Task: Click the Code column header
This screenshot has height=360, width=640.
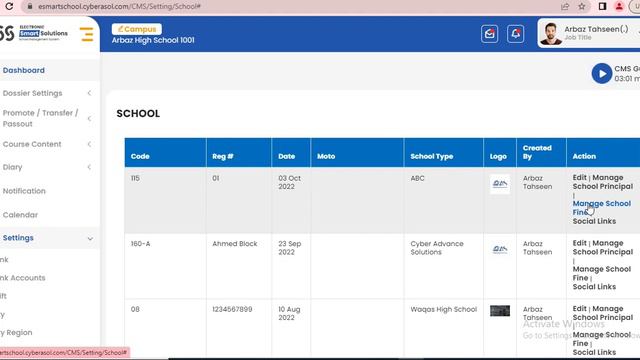Action: (x=140, y=156)
